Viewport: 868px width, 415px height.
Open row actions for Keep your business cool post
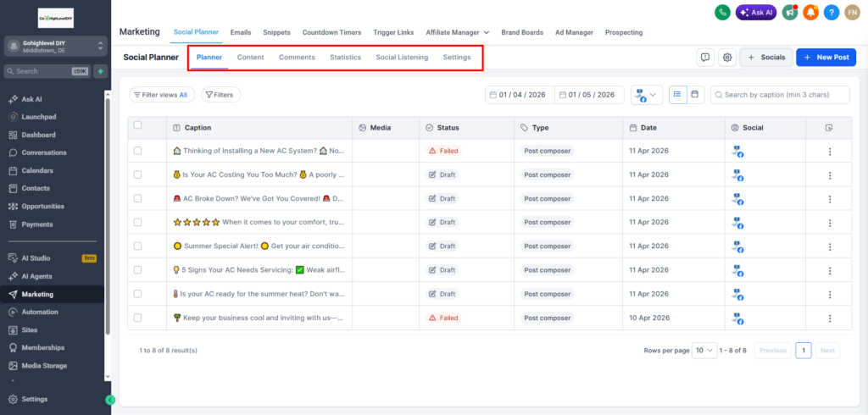coord(829,318)
